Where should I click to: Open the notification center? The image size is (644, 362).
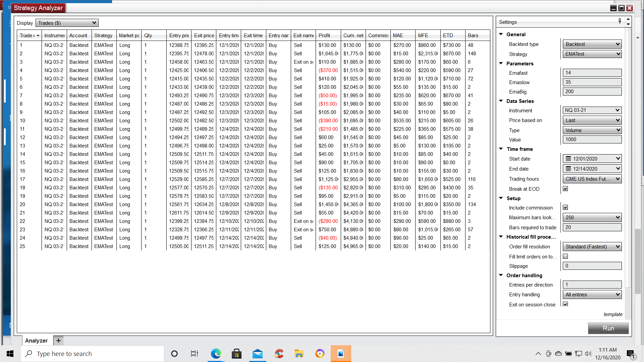point(631,354)
